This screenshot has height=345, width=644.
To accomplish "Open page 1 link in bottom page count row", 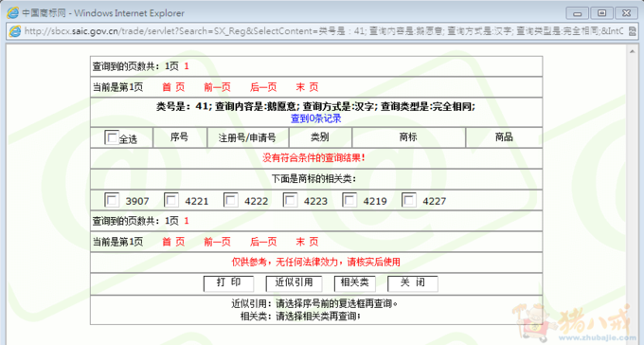I will click(187, 221).
